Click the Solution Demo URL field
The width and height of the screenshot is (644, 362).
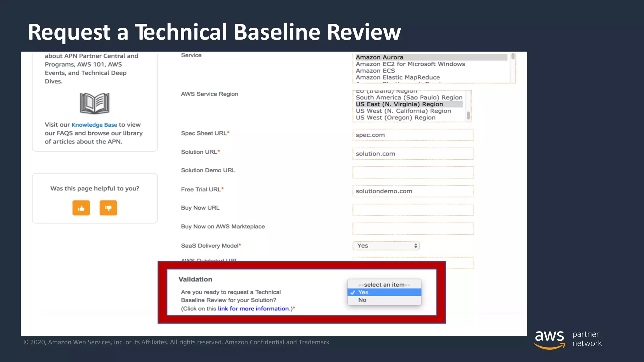413,172
